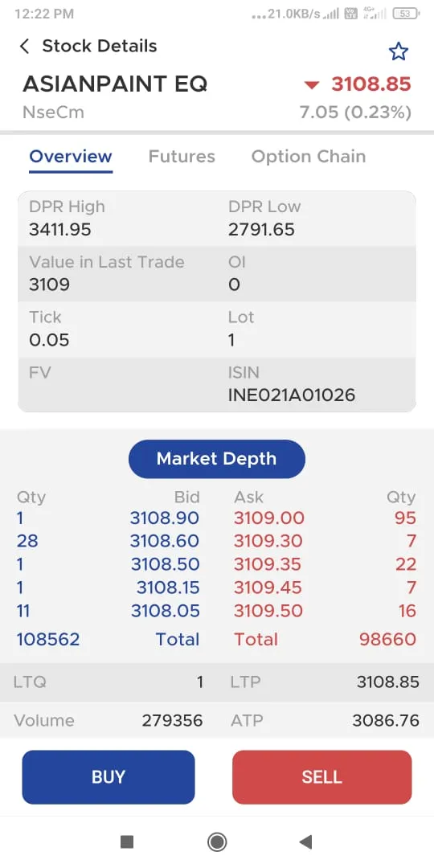Tap the last traded price 3108.85 header
Image resolution: width=434 pixels, height=868 pixels.
371,84
